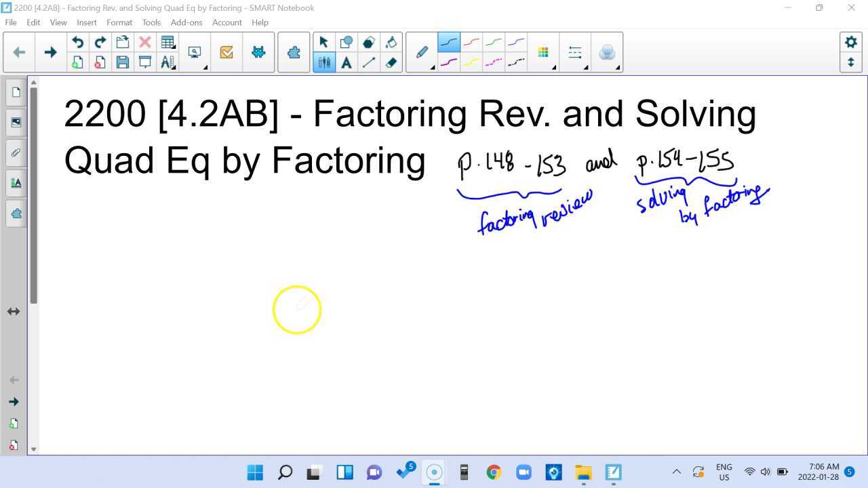This screenshot has width=868, height=488.
Task: Select the Fill tool
Action: pyautogui.click(x=392, y=42)
